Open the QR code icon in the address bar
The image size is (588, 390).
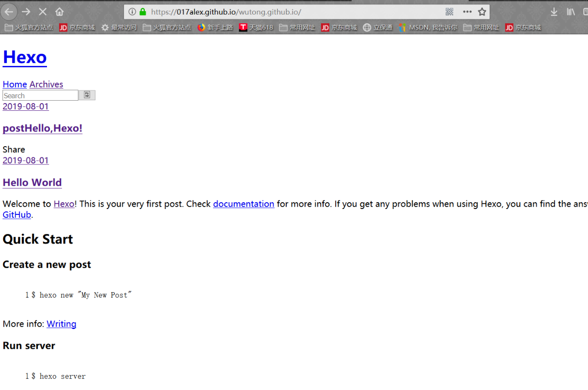click(449, 12)
